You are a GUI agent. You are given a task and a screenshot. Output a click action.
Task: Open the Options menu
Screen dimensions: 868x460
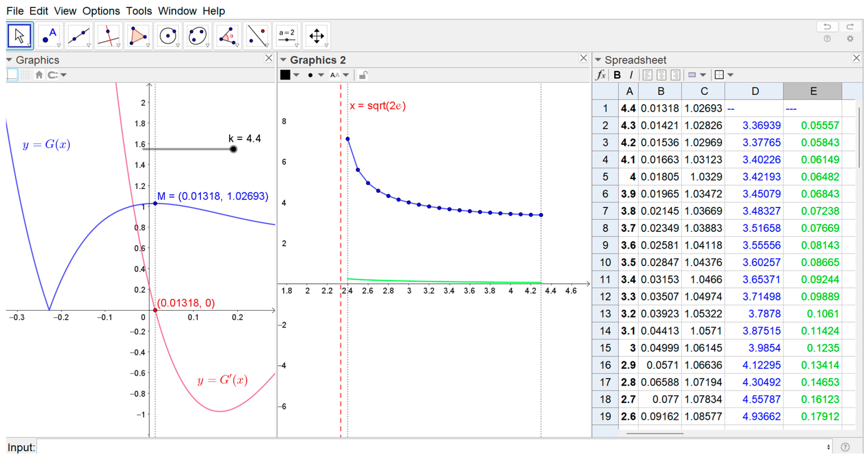[101, 11]
